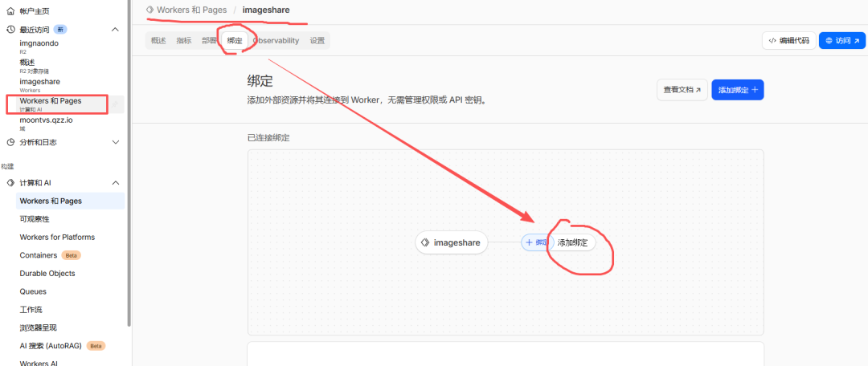The height and width of the screenshot is (366, 868).
Task: Click the clock icon beside 最近访问
Action: (10, 30)
